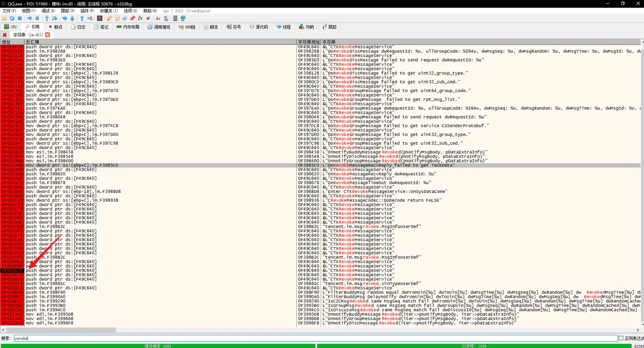644x348 pixels.
Task: Open the calculator toolbar icon
Action: point(175,18)
